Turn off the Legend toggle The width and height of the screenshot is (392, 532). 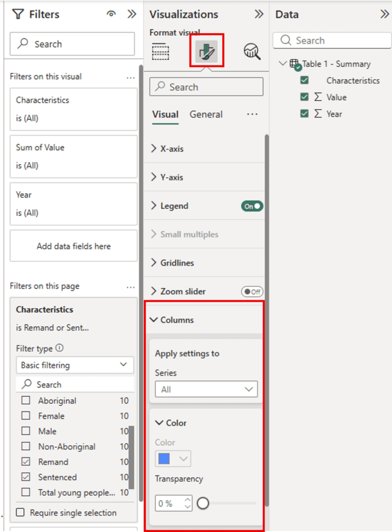point(252,206)
